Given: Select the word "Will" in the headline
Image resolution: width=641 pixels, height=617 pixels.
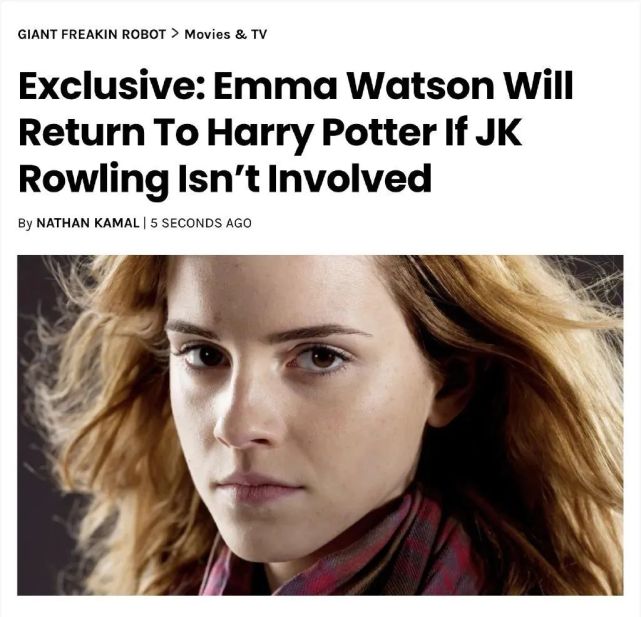Looking at the screenshot, I should click(x=543, y=85).
